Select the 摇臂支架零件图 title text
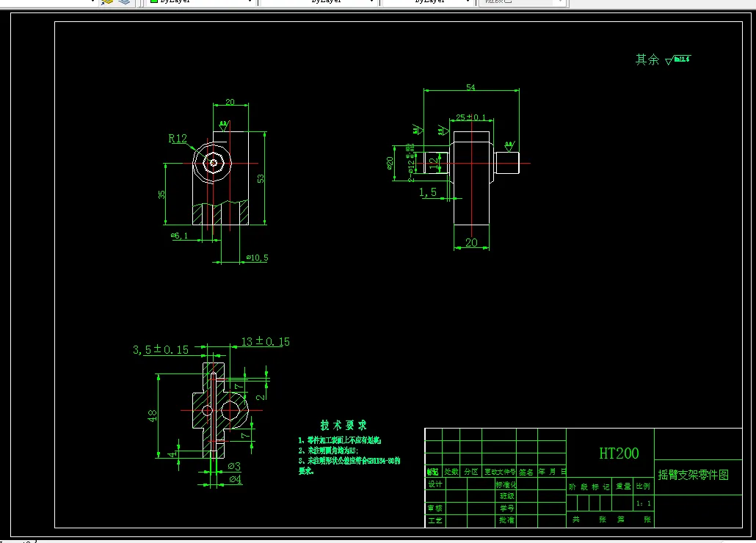 [x=694, y=475]
